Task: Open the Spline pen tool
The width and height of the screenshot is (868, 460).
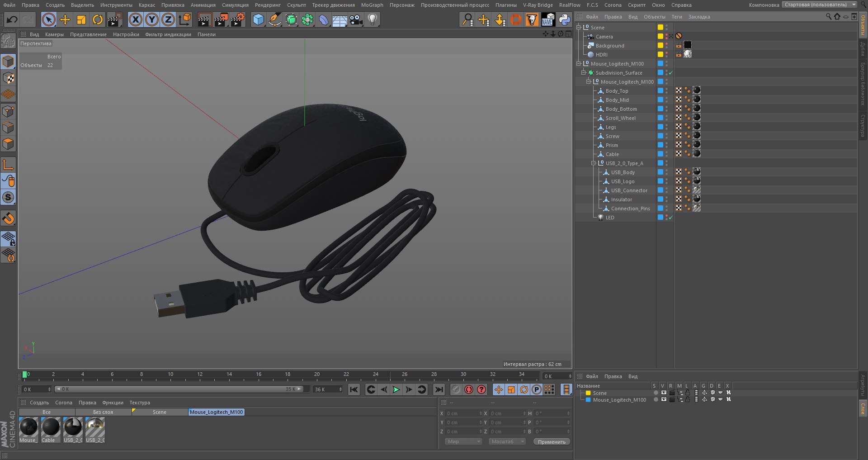Action: pyautogui.click(x=274, y=19)
